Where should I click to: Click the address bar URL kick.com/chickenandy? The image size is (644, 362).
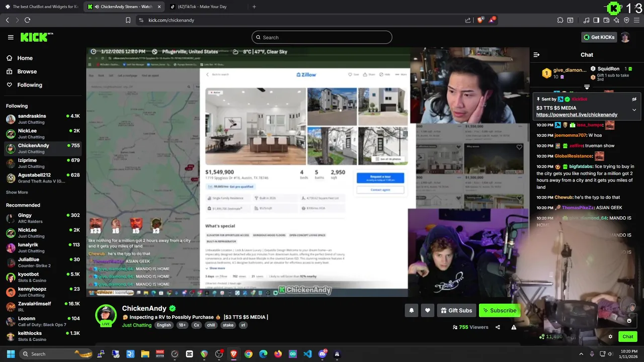(171, 20)
